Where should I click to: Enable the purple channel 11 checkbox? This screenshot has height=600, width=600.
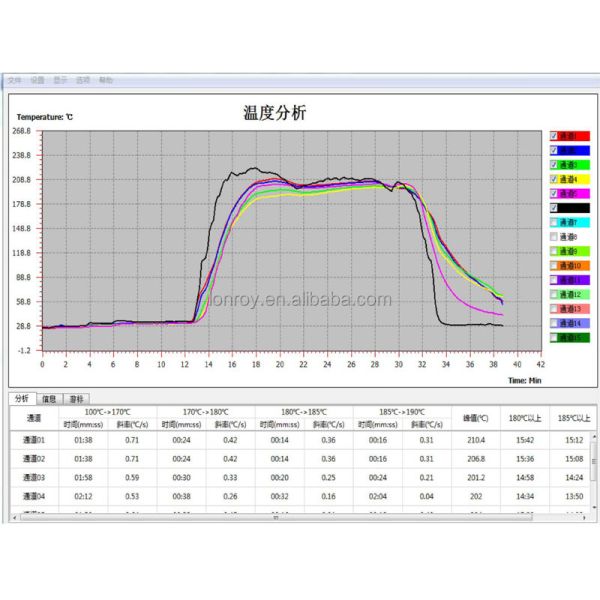554,280
